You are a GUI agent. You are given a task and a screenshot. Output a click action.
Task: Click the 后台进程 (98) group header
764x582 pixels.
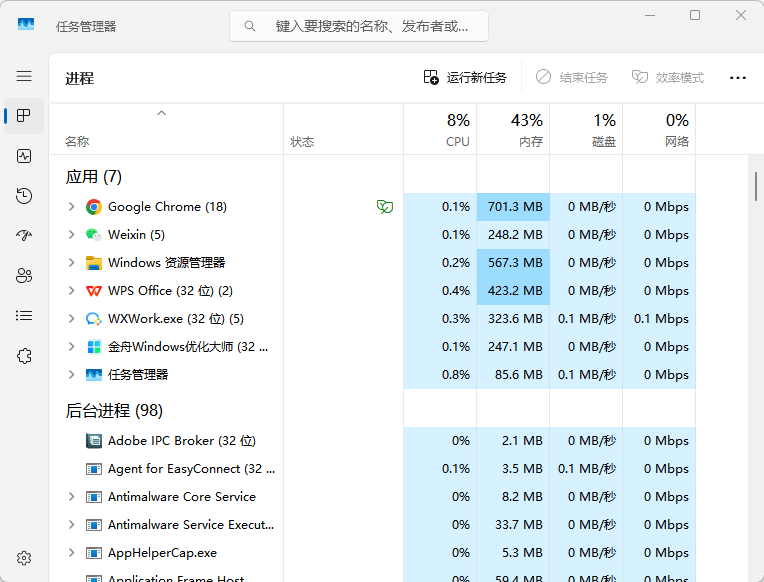click(114, 410)
